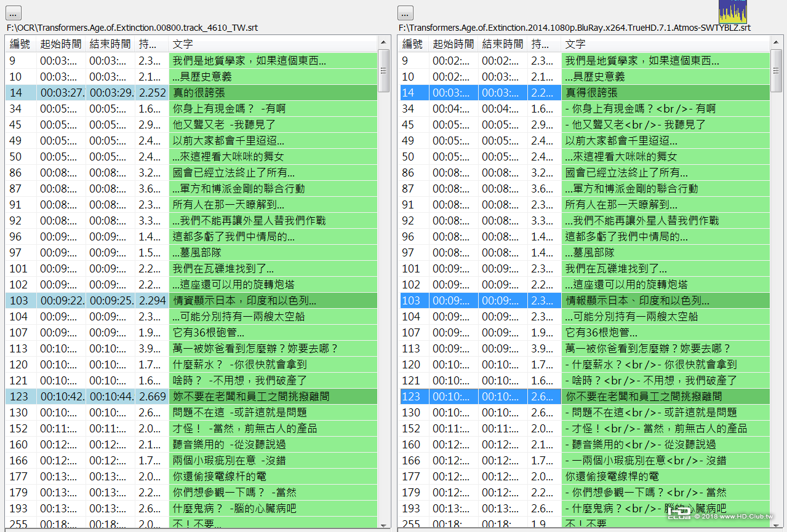The image size is (787, 532).
Task: Select left row '才怪! -當然,前無古人的產品'
Action: [191, 428]
